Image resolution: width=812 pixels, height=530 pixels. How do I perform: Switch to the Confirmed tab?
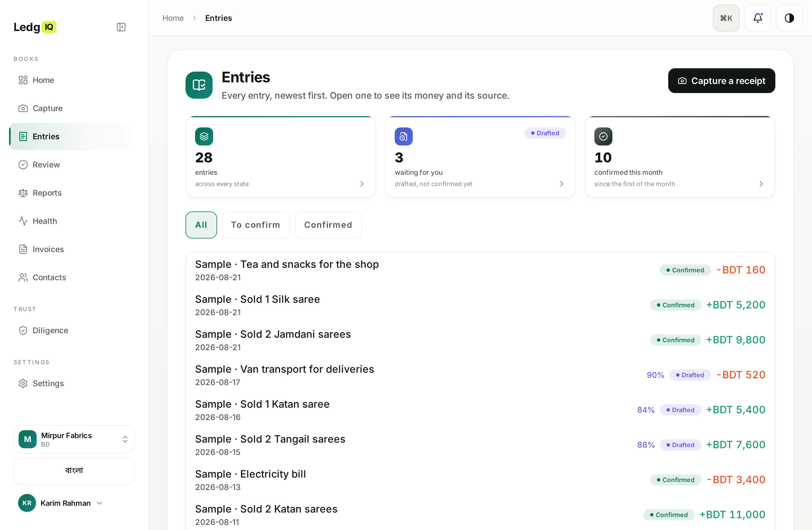tap(328, 225)
